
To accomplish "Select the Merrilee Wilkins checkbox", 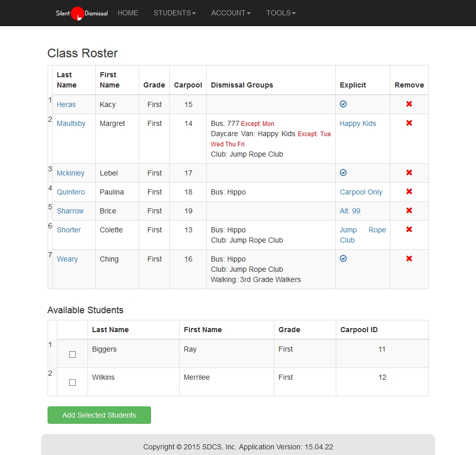I will tap(72, 382).
